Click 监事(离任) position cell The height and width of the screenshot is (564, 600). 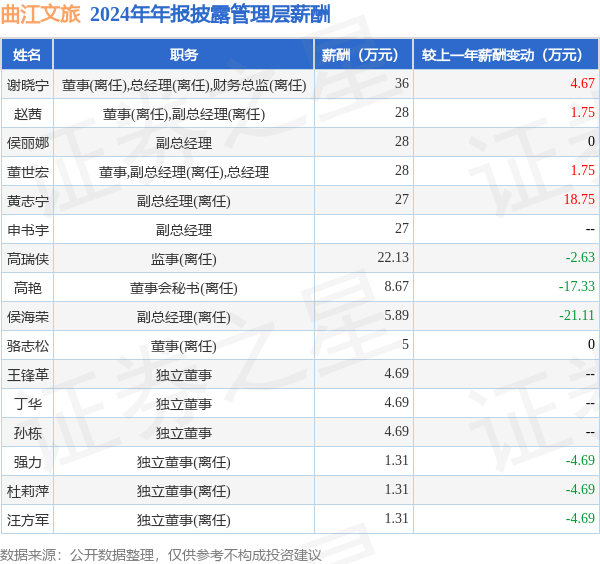click(184, 259)
